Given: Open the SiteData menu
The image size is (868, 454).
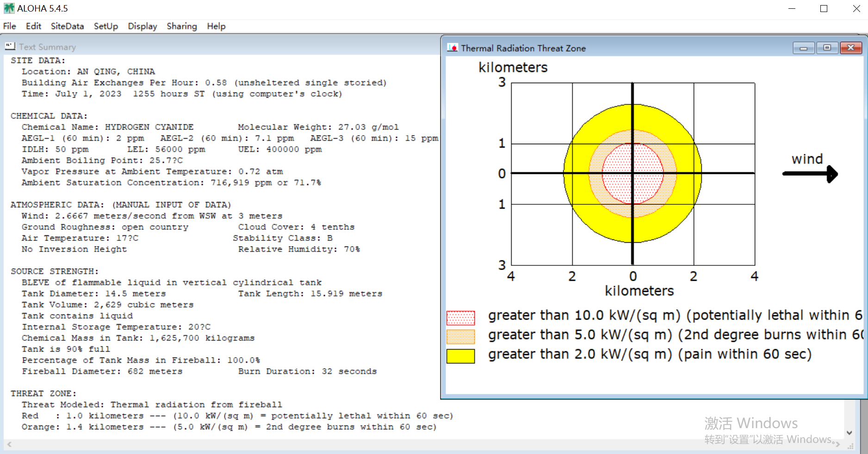Looking at the screenshot, I should 68,26.
